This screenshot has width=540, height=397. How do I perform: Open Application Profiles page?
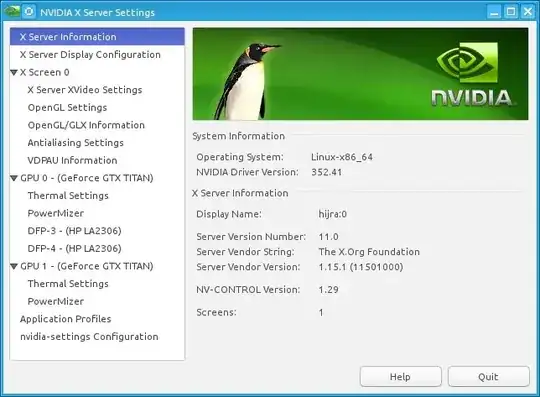(65, 319)
